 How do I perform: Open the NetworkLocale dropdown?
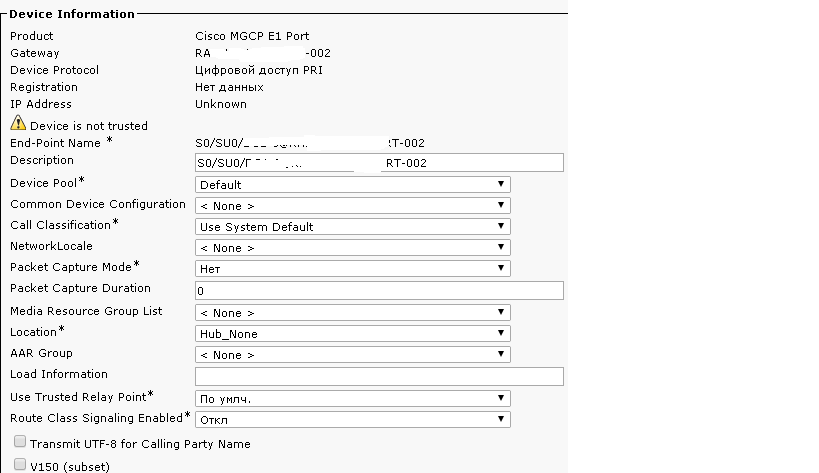click(353, 247)
